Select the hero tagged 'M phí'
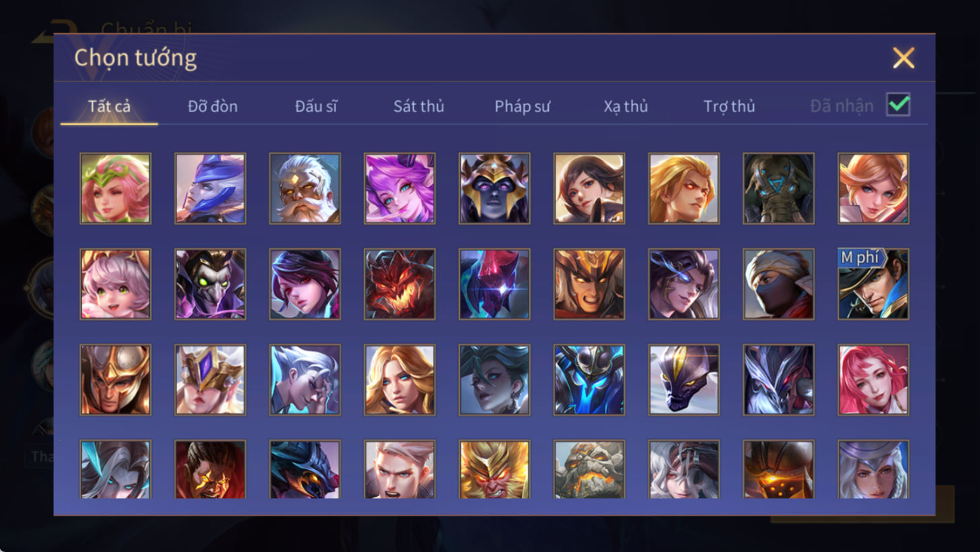The image size is (980, 552). (x=873, y=284)
